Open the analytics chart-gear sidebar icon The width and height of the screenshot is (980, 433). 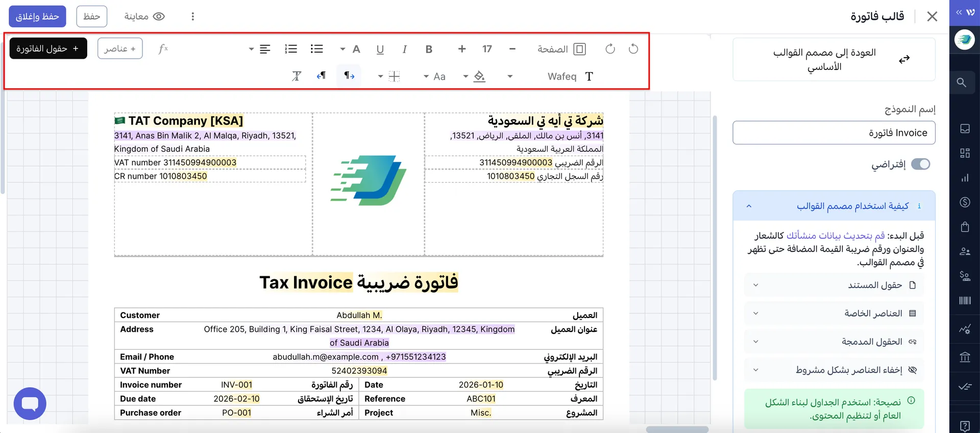[965, 329]
